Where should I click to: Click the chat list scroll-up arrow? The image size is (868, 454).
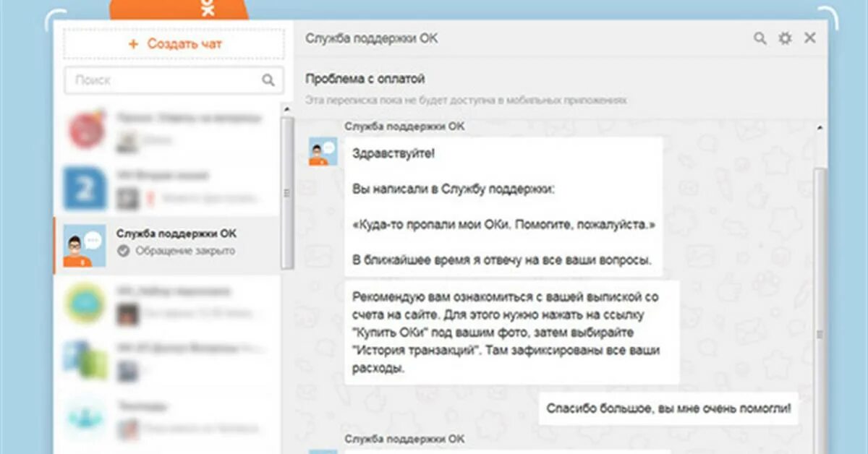pyautogui.click(x=286, y=109)
